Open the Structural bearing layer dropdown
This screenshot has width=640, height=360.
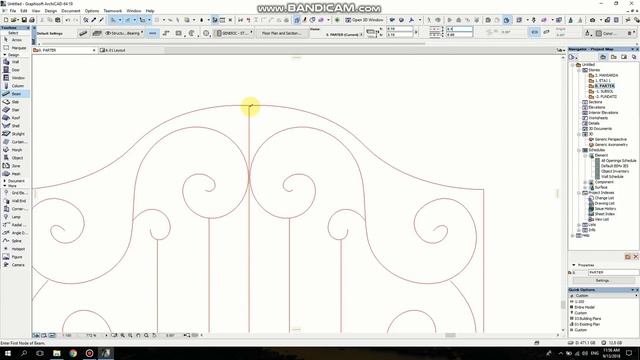(124, 33)
